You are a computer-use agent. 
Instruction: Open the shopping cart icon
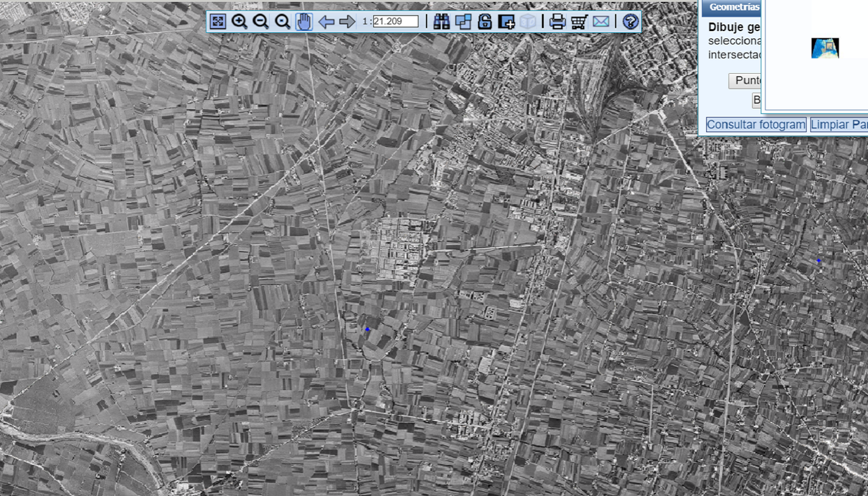[x=579, y=22]
